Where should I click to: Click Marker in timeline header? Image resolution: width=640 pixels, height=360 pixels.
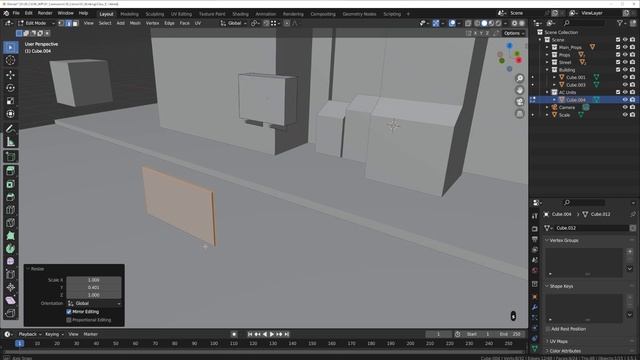[x=91, y=334]
